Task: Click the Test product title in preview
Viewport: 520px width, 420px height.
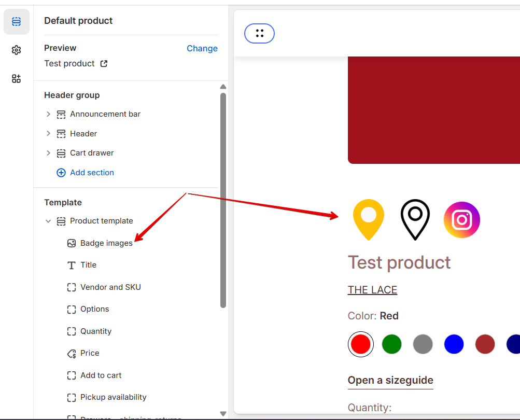Action: click(x=399, y=263)
